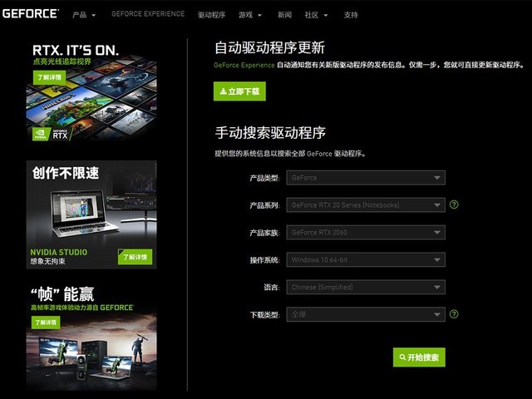Open the 产品系列 RTX 20 Series dropdown
532x399 pixels.
(x=366, y=205)
